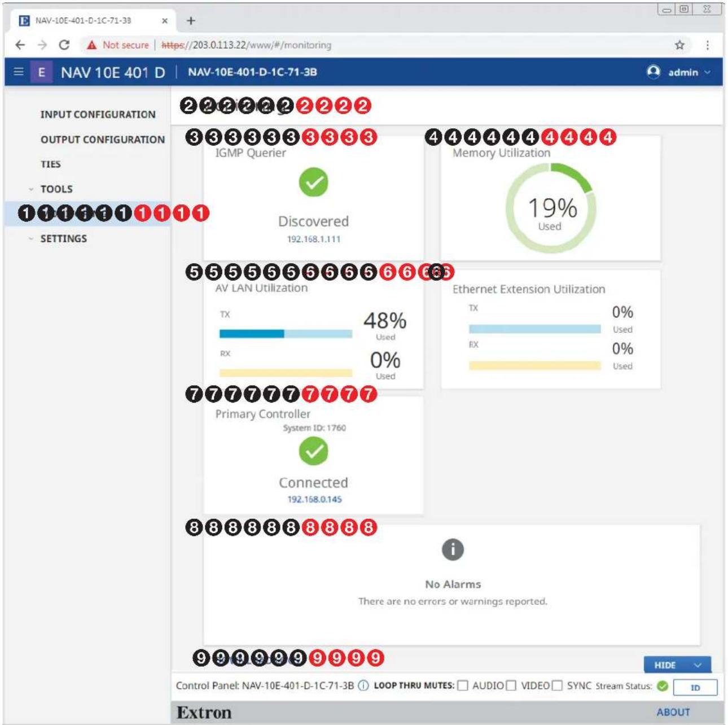Click the green check icon under IGMP Querier
The width and height of the screenshot is (728, 725).
click(x=313, y=182)
